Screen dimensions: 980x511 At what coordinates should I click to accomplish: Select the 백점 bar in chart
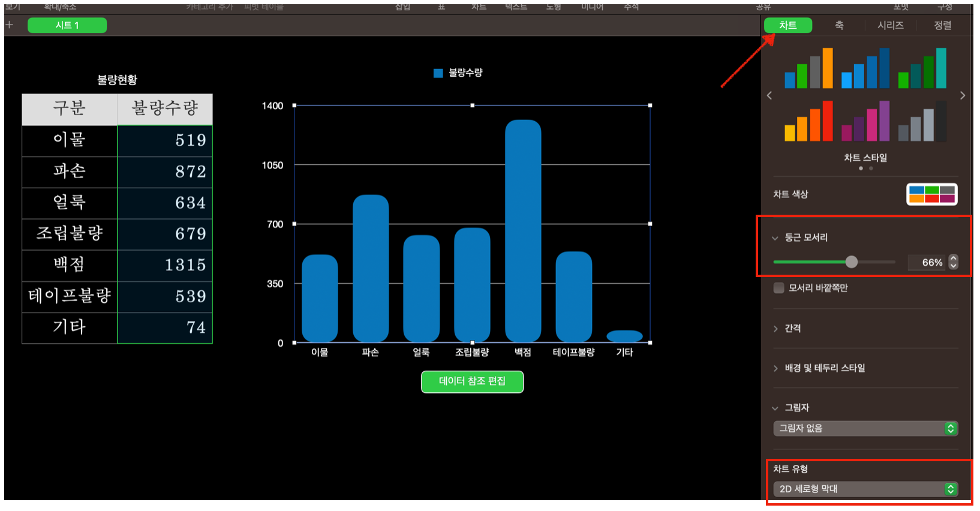tap(523, 231)
